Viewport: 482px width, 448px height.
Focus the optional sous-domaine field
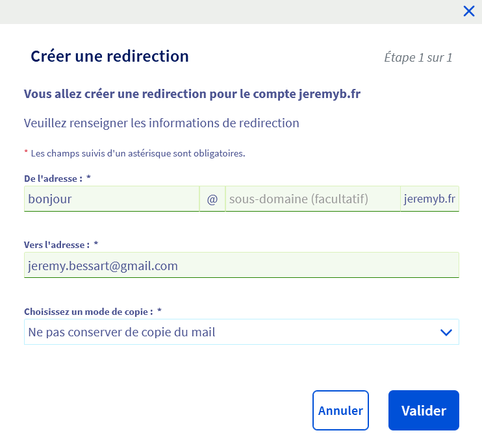[x=312, y=199]
